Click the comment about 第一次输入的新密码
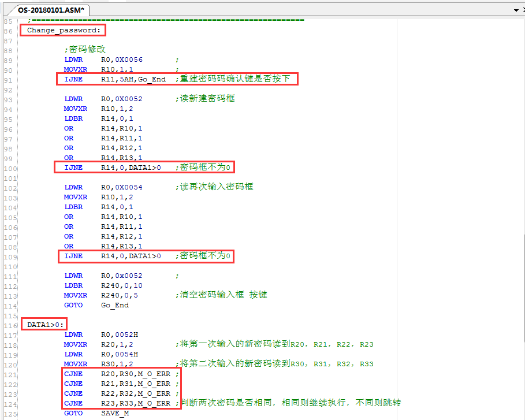The image size is (525, 420). pyautogui.click(x=274, y=344)
